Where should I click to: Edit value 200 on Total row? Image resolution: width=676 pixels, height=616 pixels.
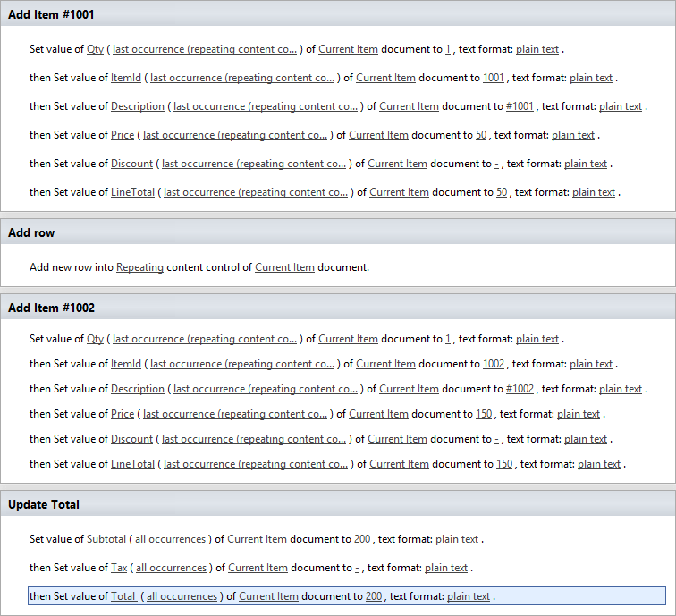[374, 596]
